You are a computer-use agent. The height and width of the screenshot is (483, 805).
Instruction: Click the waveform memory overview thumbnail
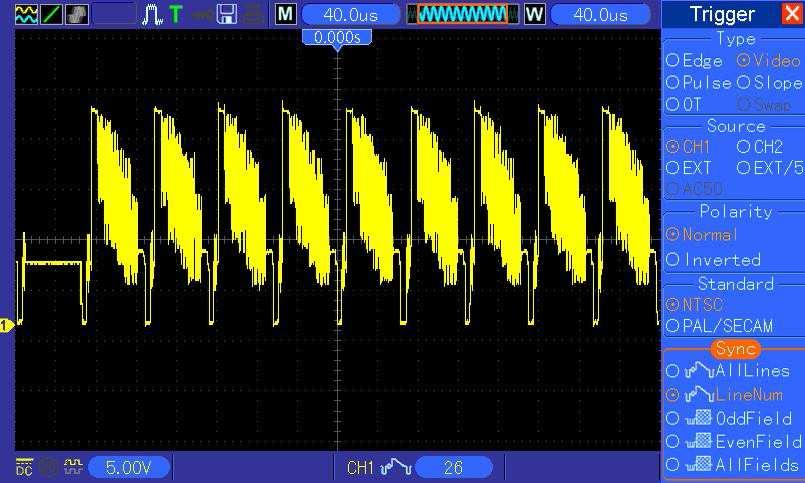(x=463, y=14)
